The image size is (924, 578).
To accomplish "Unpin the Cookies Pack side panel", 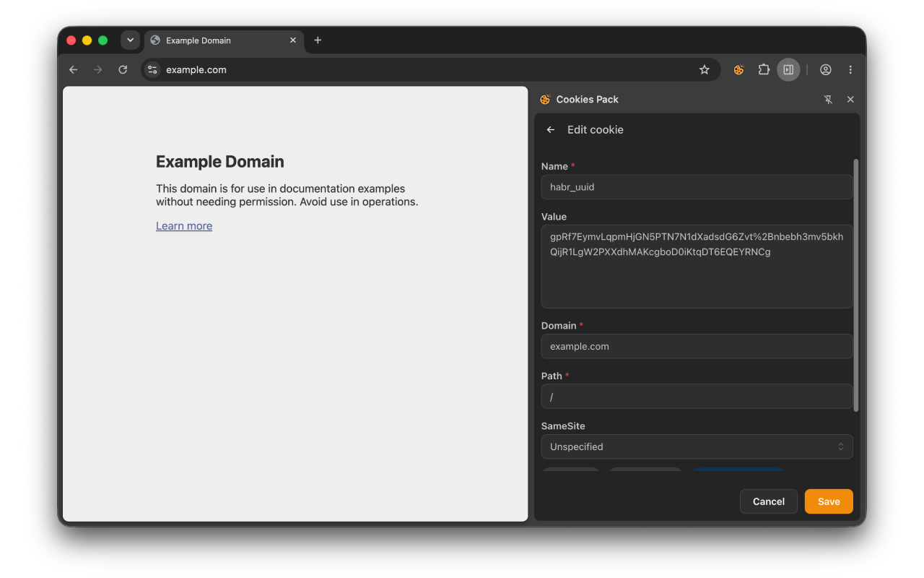I will tap(828, 100).
